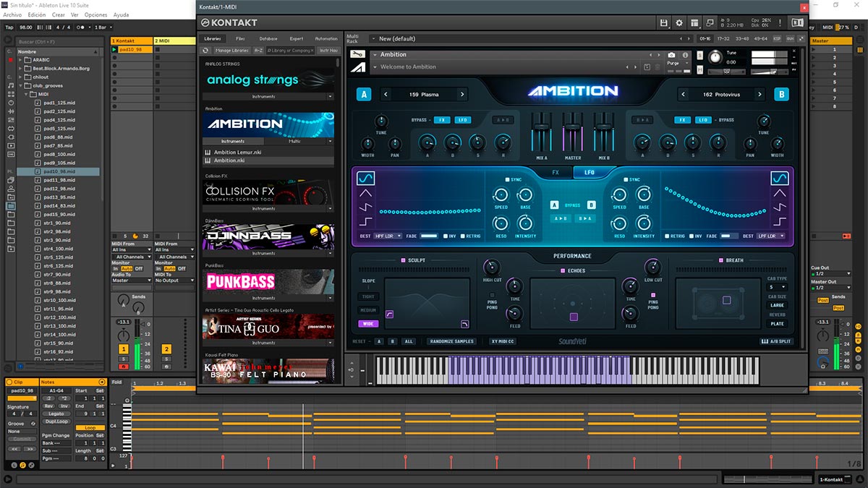The image size is (868, 488).
Task: Click Kontakt's workspace layout icon
Action: tap(695, 23)
